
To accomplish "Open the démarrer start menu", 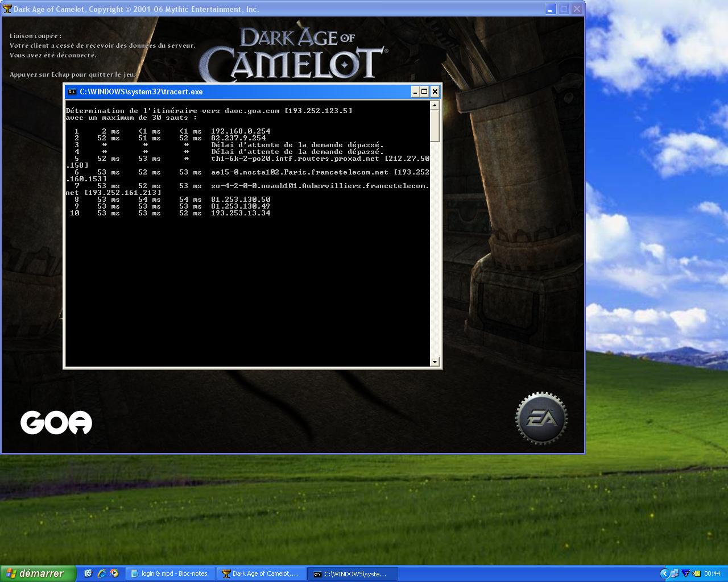I will pos(38,573).
